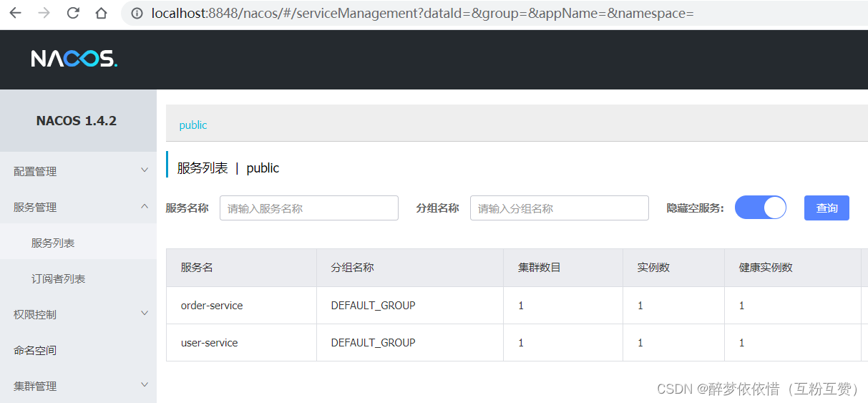Focus the 分组名称 input field
The width and height of the screenshot is (868, 403).
coord(560,208)
